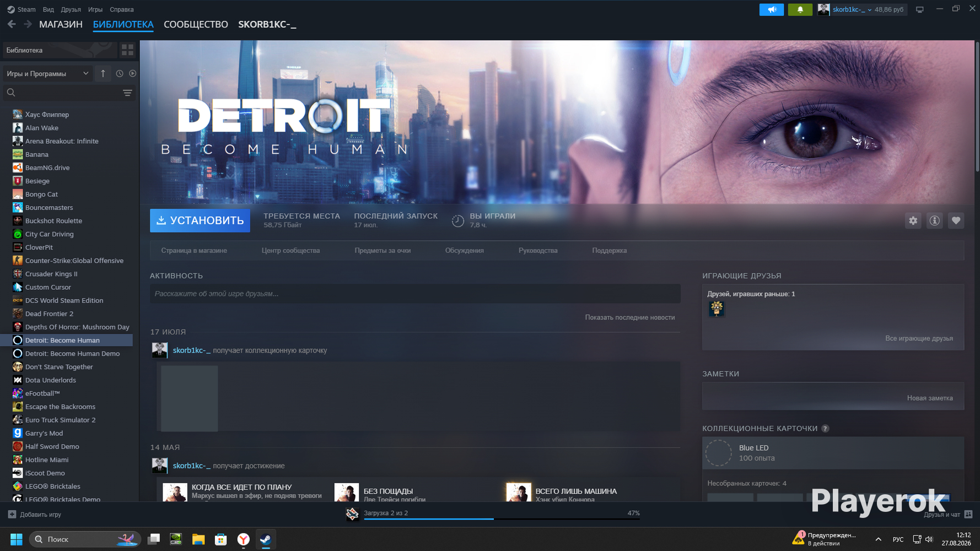Open the Поддержка link

click(x=610, y=251)
